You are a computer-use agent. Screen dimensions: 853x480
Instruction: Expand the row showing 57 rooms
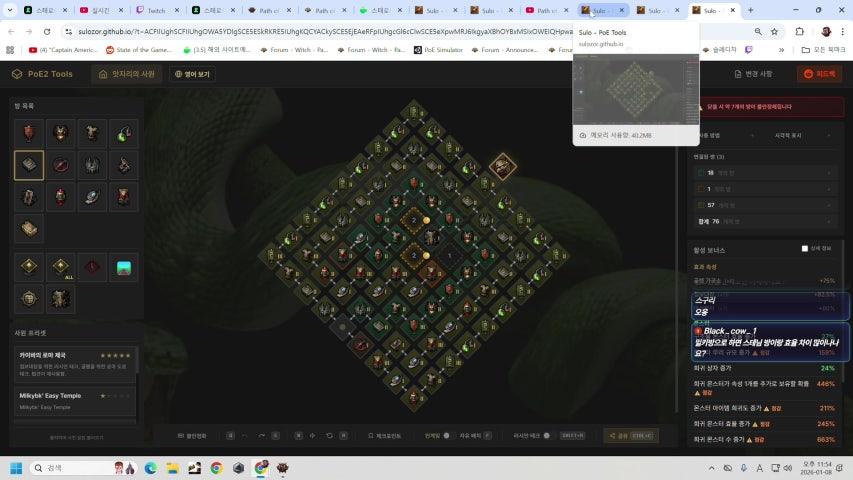click(764, 205)
